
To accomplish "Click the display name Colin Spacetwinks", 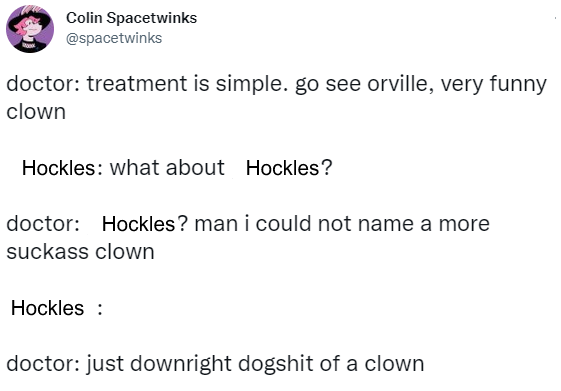I will 131,18.
